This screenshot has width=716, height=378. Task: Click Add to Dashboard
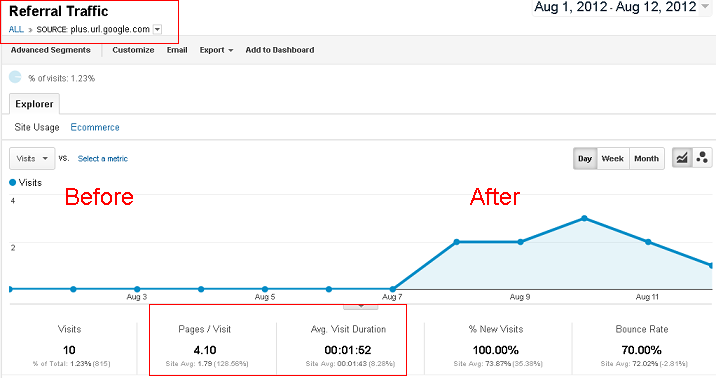[x=280, y=50]
